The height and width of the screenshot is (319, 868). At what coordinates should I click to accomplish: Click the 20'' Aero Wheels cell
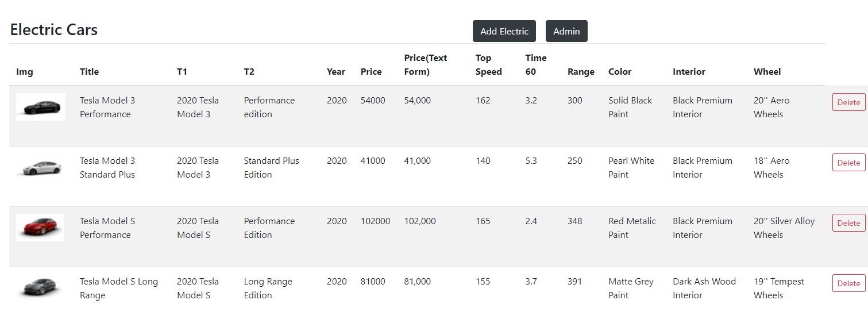pos(771,107)
